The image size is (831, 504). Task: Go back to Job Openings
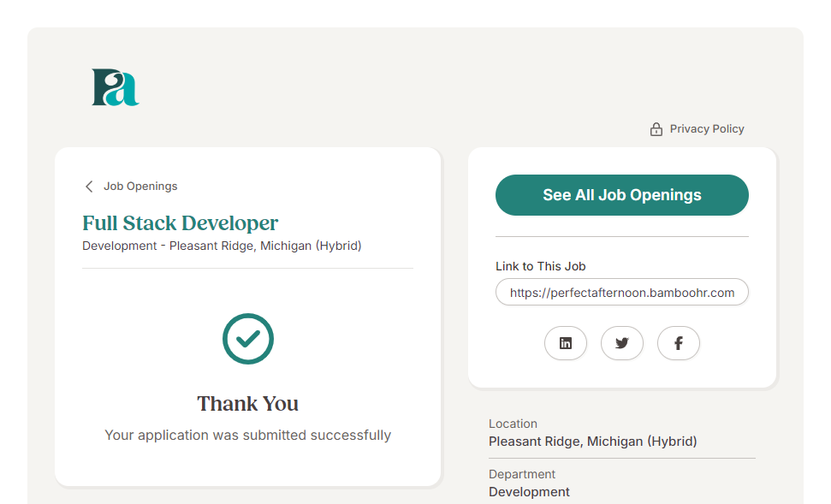tap(140, 187)
